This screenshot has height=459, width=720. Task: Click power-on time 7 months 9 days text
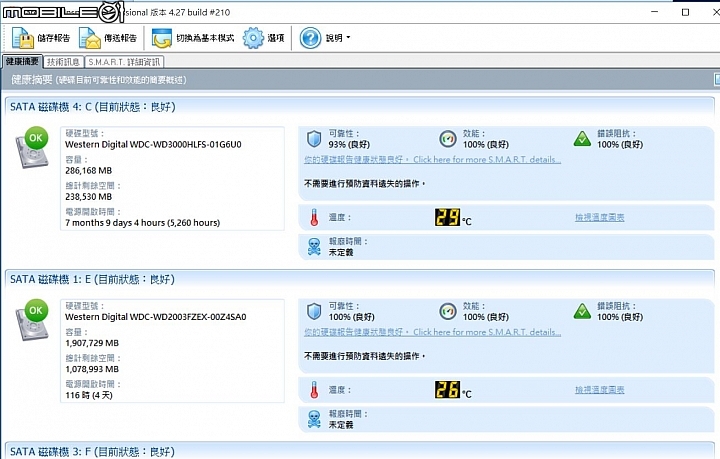pyautogui.click(x=142, y=223)
